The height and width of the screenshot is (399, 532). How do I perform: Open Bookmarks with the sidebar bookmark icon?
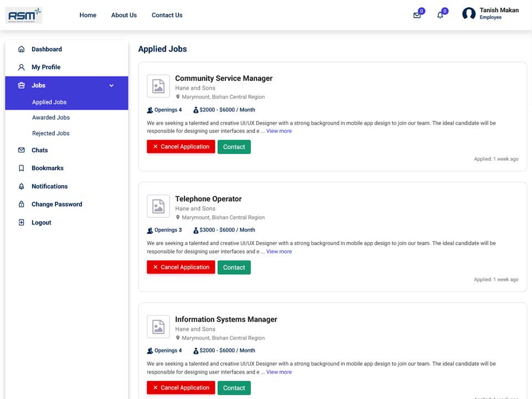22,168
